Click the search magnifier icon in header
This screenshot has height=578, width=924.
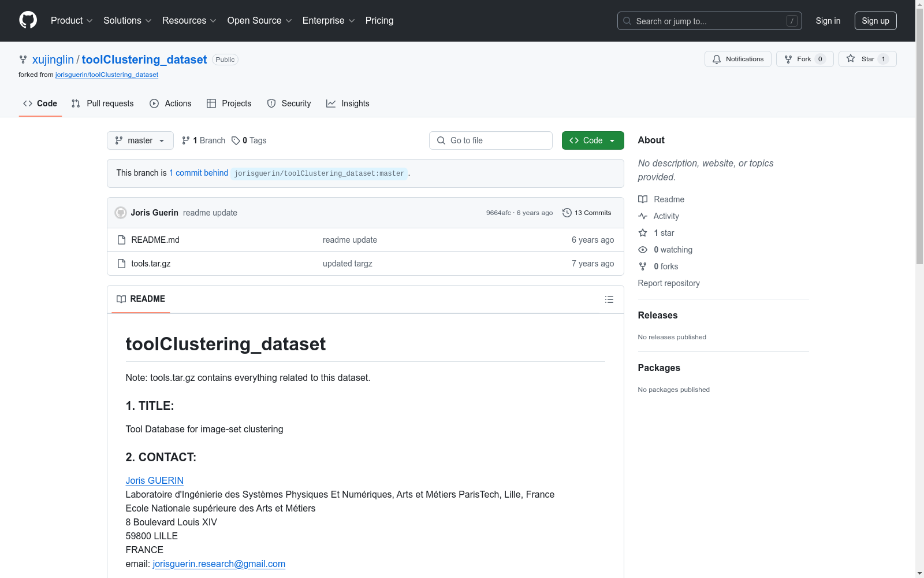click(627, 21)
